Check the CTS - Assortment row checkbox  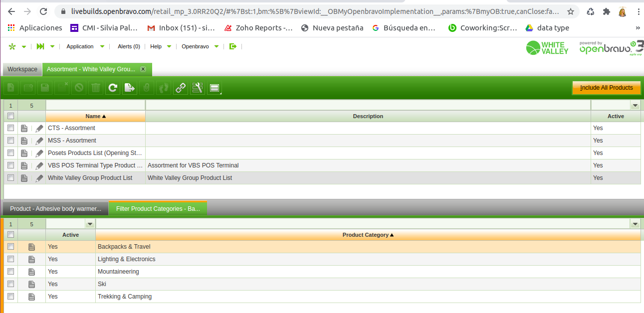coord(10,128)
